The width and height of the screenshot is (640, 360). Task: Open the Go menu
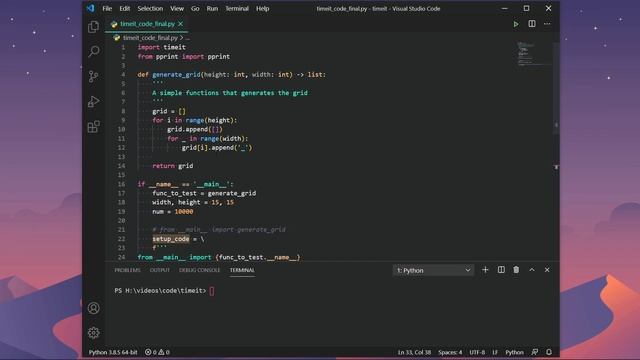point(195,8)
